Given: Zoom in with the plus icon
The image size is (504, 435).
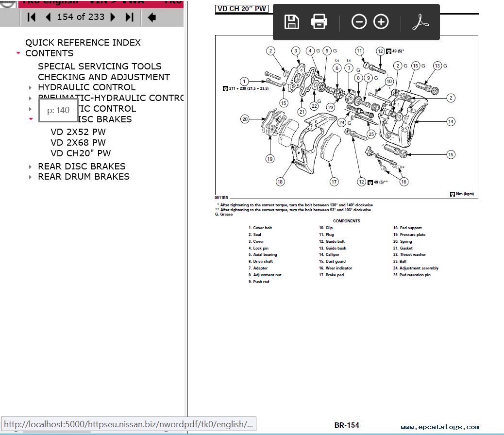Looking at the screenshot, I should pyautogui.click(x=381, y=22).
